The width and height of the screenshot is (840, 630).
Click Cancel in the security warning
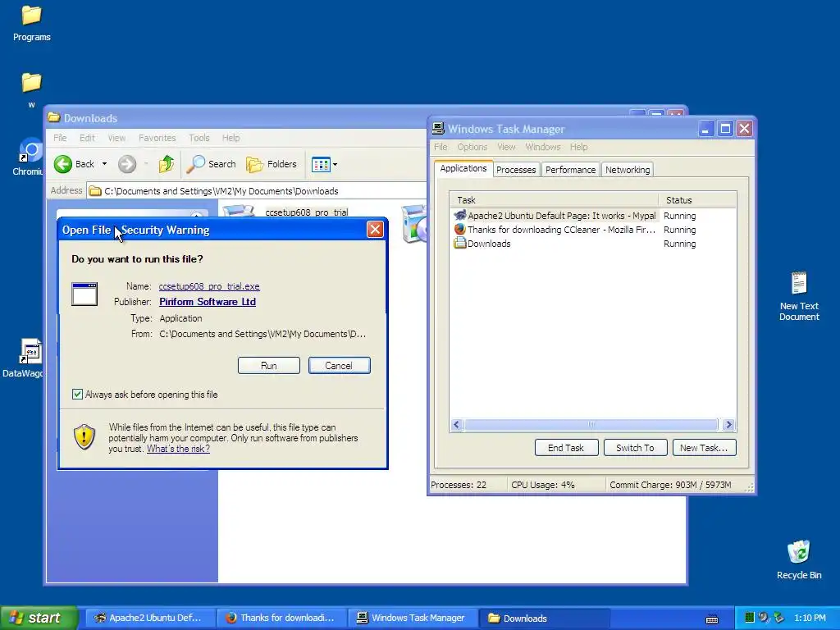[x=339, y=365]
